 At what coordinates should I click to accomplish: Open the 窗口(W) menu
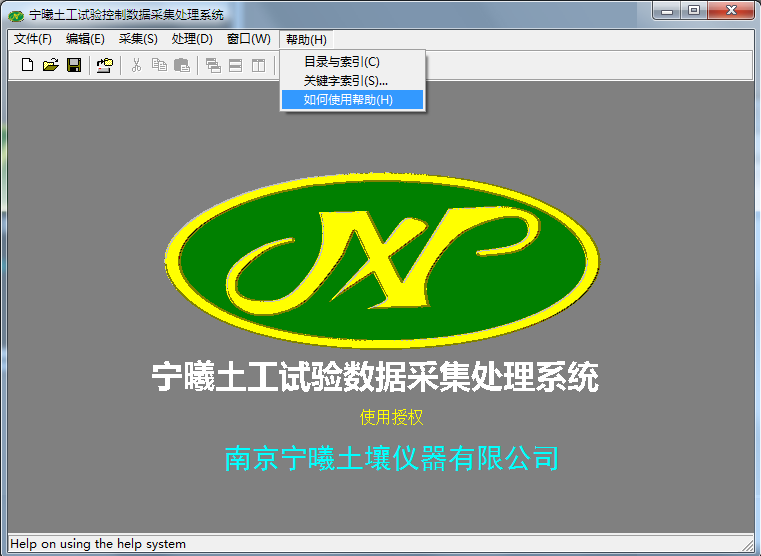tap(248, 39)
